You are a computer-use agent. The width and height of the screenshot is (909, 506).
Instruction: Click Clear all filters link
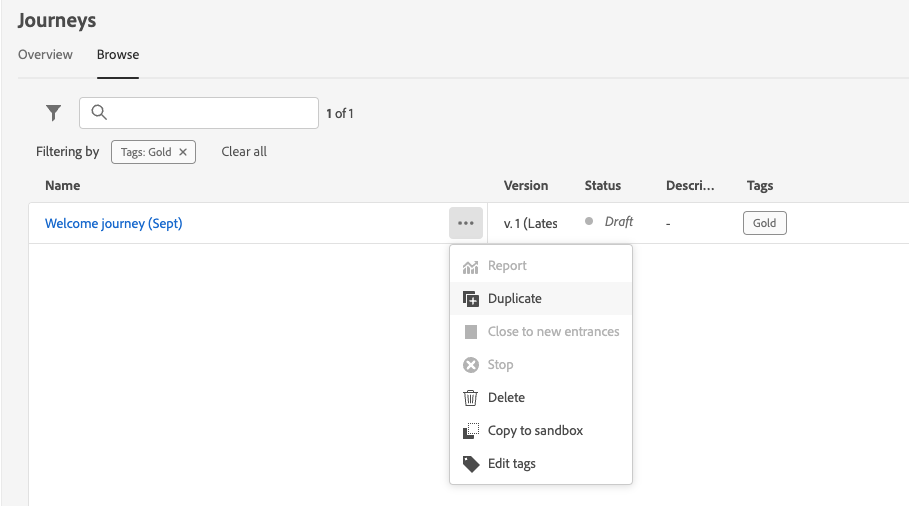pos(244,152)
